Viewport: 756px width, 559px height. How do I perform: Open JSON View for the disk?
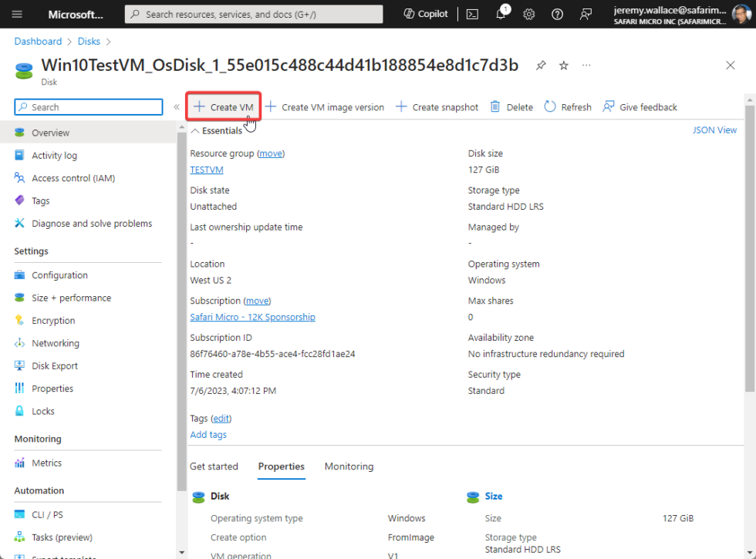(x=714, y=130)
